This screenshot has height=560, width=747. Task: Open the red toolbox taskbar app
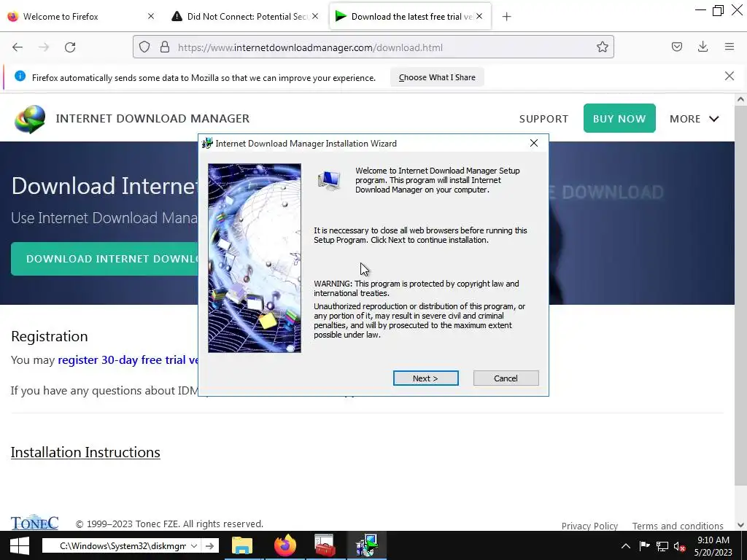(325, 545)
